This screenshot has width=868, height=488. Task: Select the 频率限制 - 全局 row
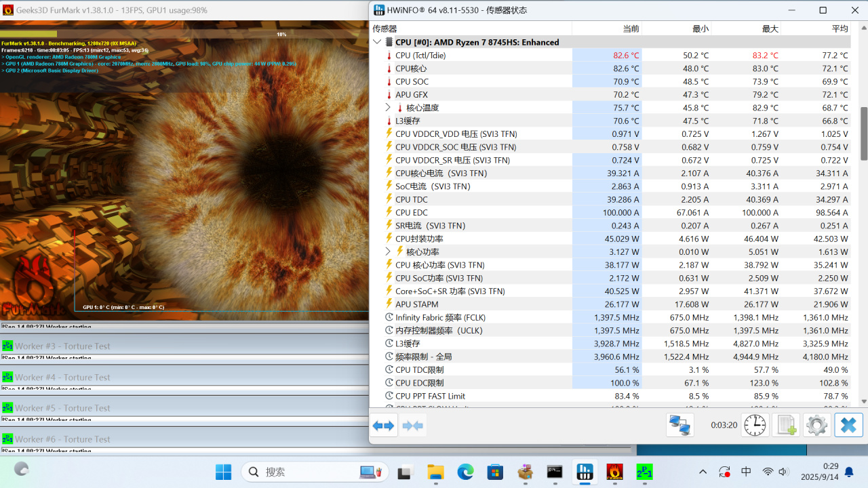[610, 357]
